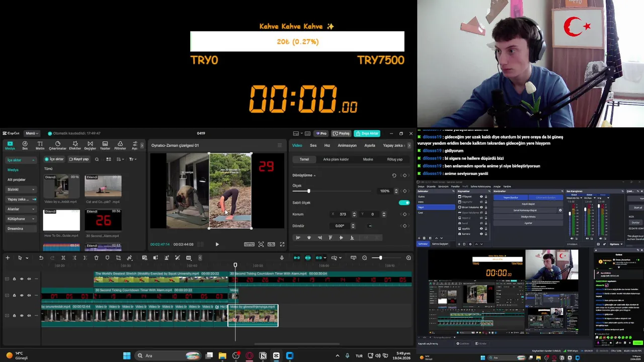Open the media filter dropdown
The height and width of the screenshot is (362, 644).
[x=132, y=159]
